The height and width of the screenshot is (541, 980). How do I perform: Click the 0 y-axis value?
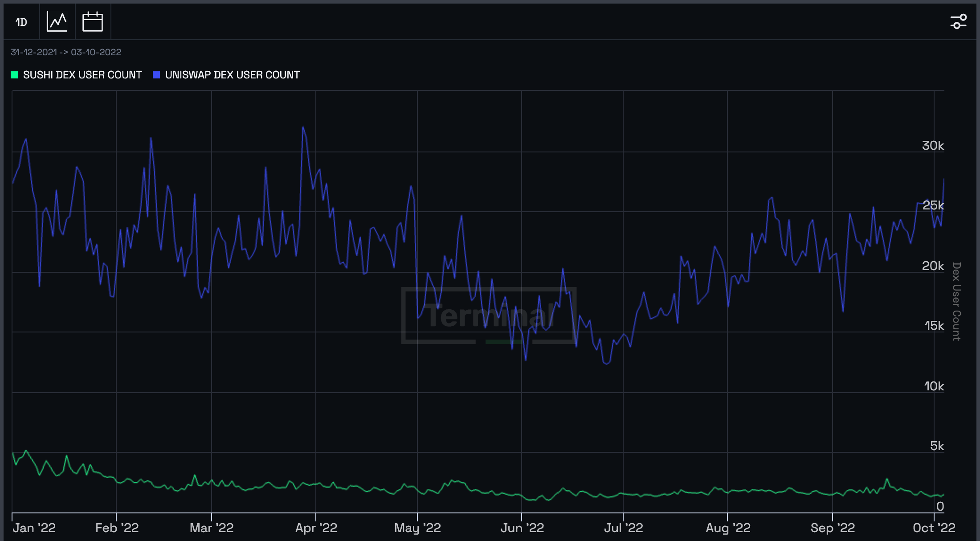coord(940,506)
